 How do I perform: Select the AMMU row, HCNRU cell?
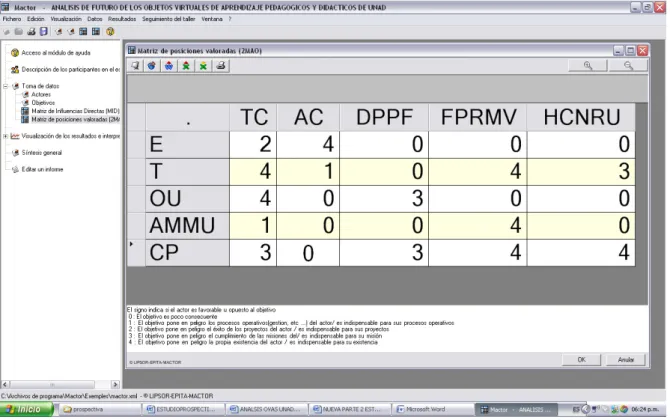click(x=581, y=225)
